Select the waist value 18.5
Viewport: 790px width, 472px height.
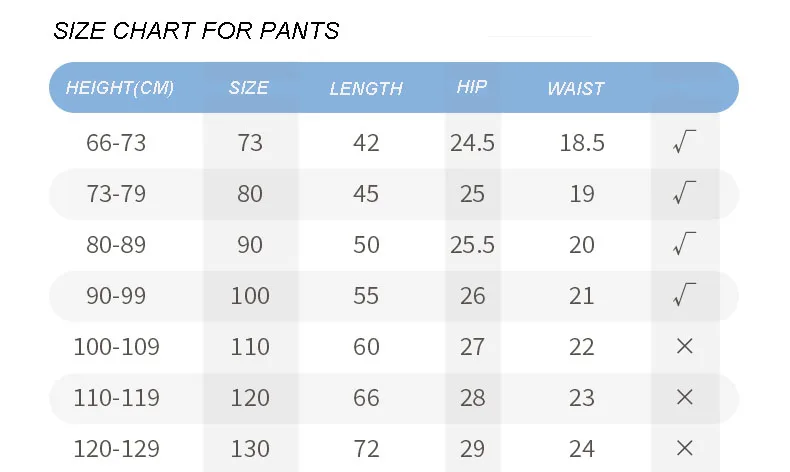click(x=582, y=143)
